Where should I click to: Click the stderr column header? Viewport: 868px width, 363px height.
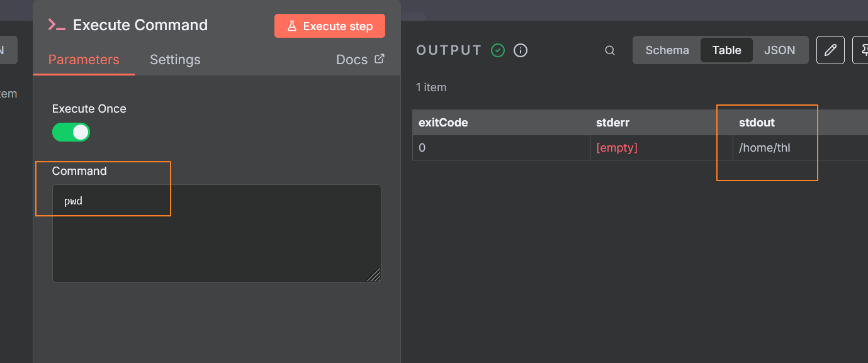tap(612, 123)
